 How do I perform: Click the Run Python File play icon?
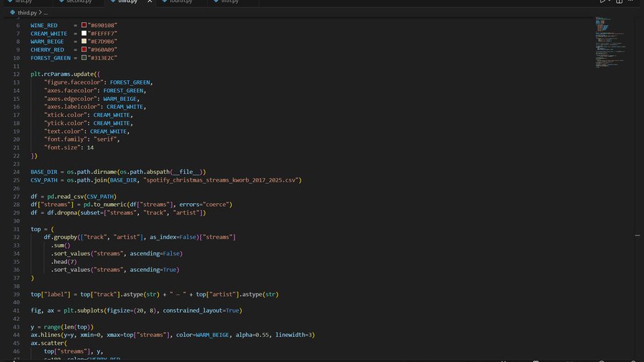[602, 1]
